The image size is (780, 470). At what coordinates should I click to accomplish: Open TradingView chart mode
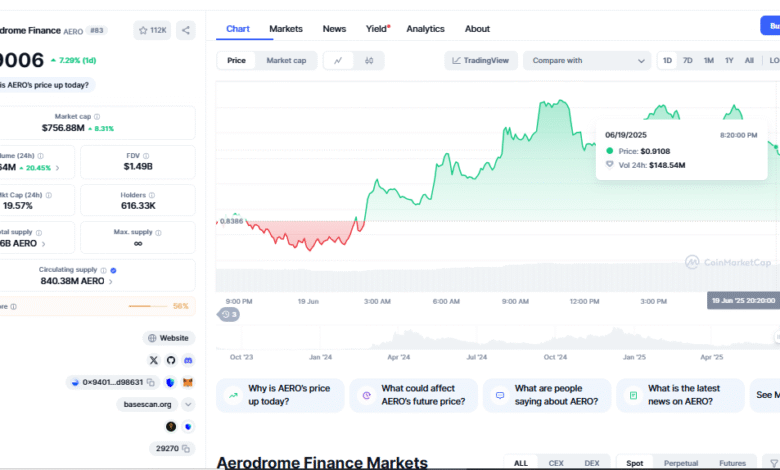(x=481, y=61)
